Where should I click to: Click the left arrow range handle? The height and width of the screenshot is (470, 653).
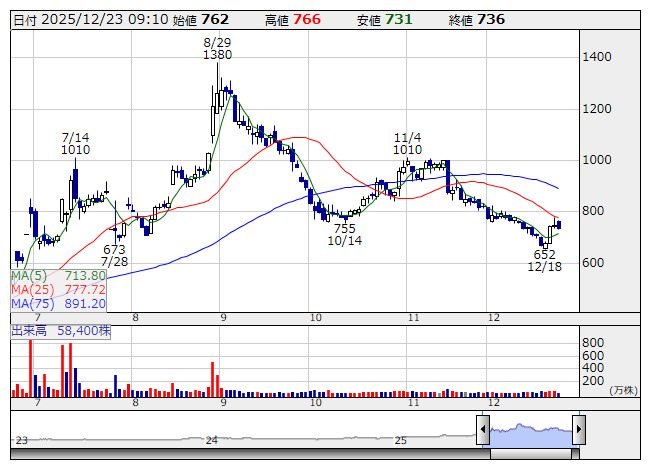(x=483, y=429)
